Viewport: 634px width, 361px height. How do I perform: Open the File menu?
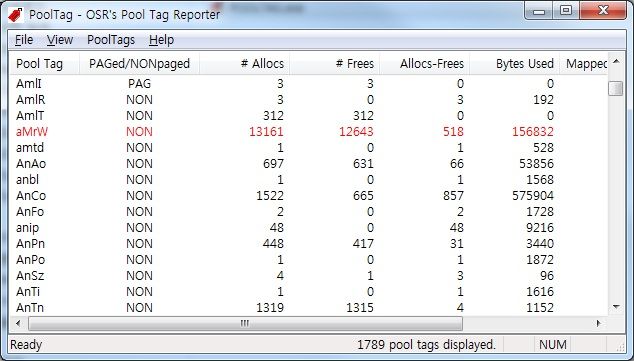[x=24, y=40]
